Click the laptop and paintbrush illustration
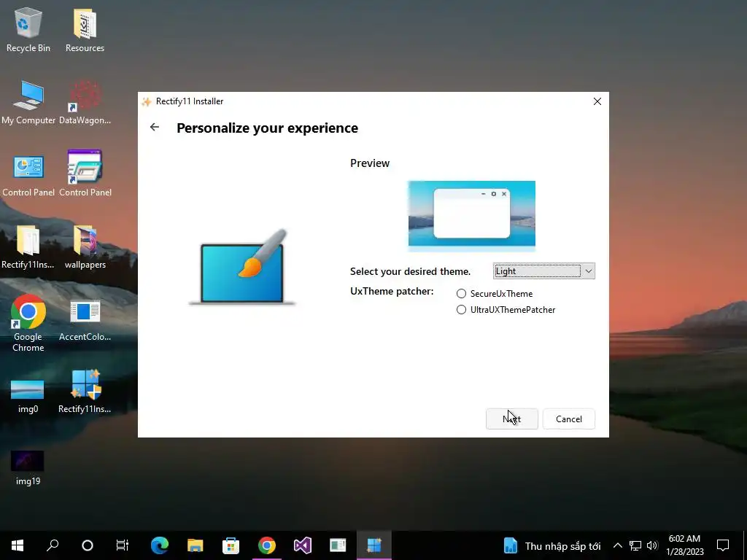747x560 pixels. [x=242, y=268]
